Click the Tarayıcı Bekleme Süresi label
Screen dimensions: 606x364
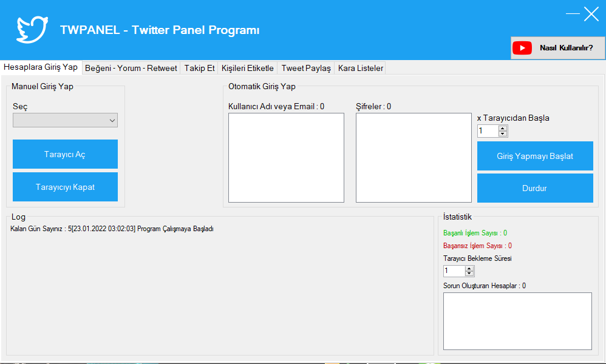477,258
